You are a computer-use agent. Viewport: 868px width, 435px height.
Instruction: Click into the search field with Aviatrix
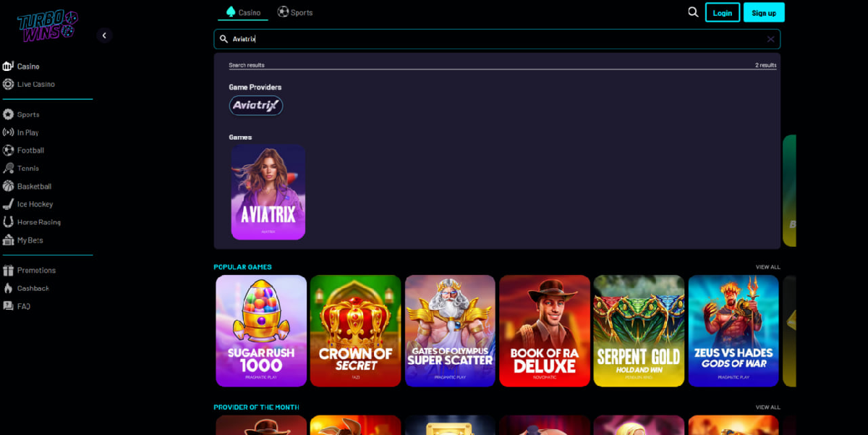click(x=497, y=39)
